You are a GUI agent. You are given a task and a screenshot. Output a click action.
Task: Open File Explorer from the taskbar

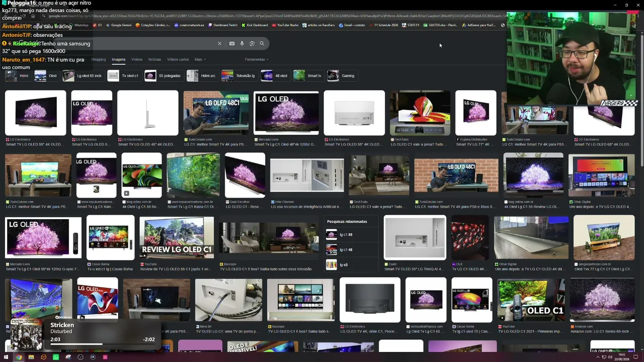31,357
